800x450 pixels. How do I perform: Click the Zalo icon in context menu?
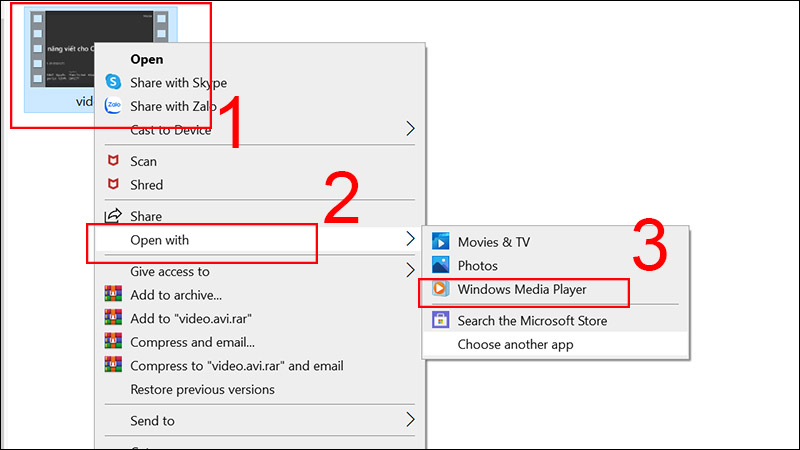pos(113,106)
